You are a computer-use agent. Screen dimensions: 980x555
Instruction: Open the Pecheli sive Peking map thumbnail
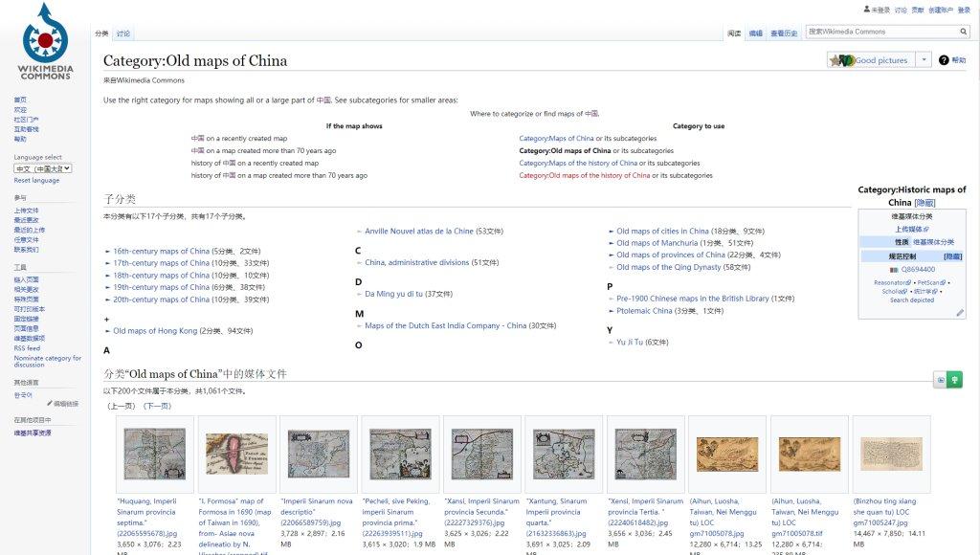pyautogui.click(x=401, y=455)
